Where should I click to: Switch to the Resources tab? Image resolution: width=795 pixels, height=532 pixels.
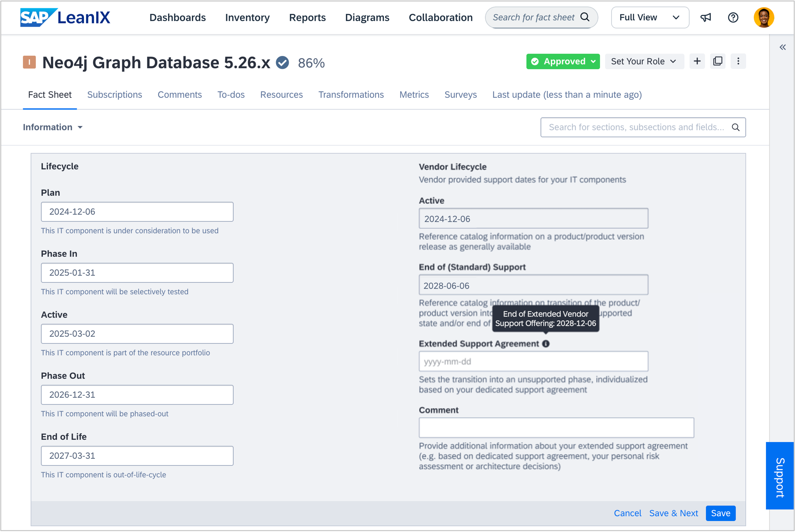pyautogui.click(x=281, y=95)
